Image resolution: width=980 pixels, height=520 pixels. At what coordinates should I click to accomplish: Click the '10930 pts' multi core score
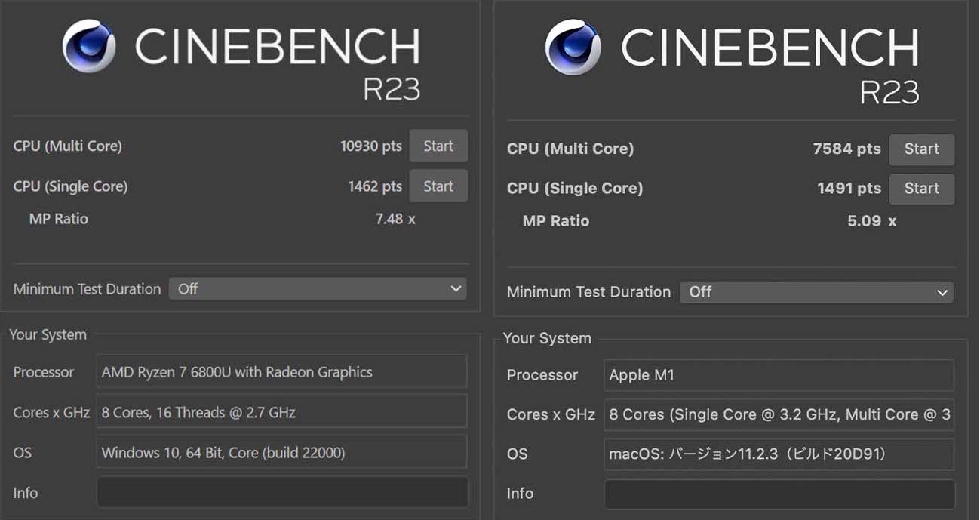[371, 146]
